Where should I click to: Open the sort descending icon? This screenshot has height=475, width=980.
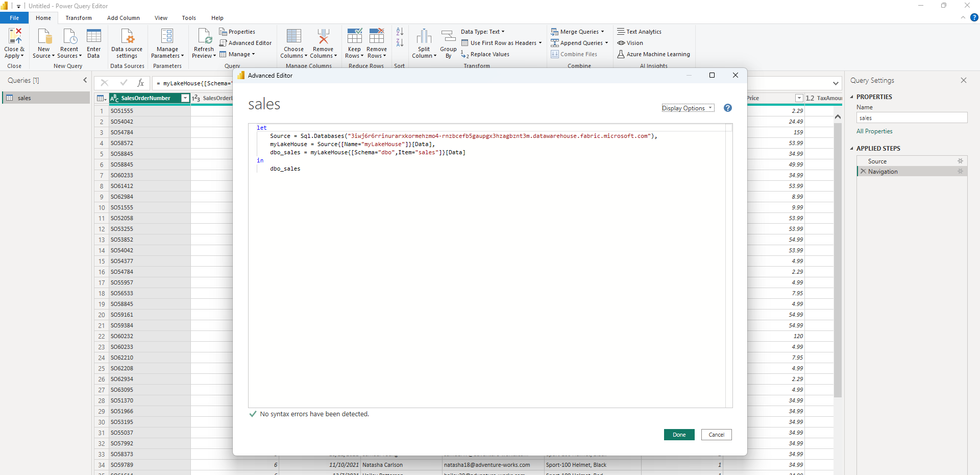(400, 42)
